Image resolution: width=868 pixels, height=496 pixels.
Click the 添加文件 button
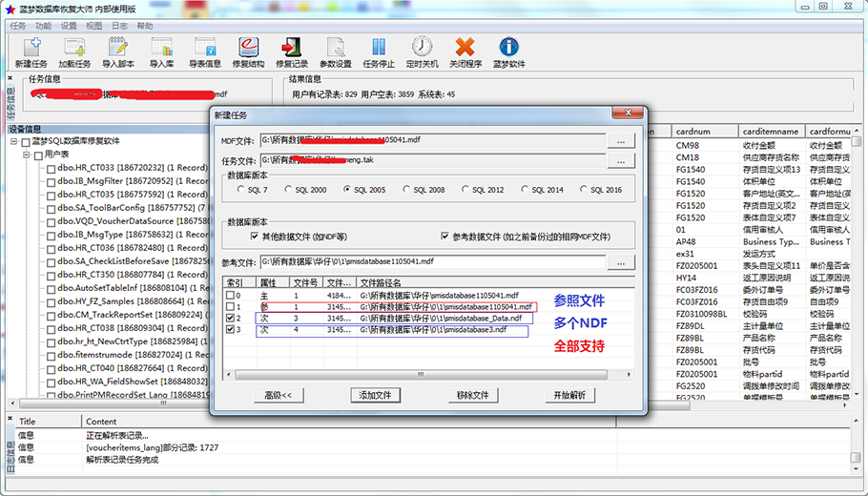tap(375, 395)
